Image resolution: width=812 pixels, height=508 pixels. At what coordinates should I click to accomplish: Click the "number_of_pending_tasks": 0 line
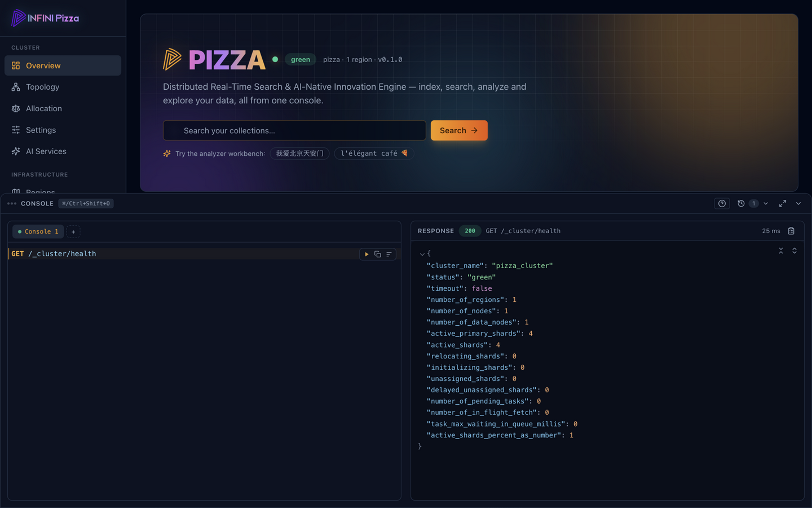(484, 401)
